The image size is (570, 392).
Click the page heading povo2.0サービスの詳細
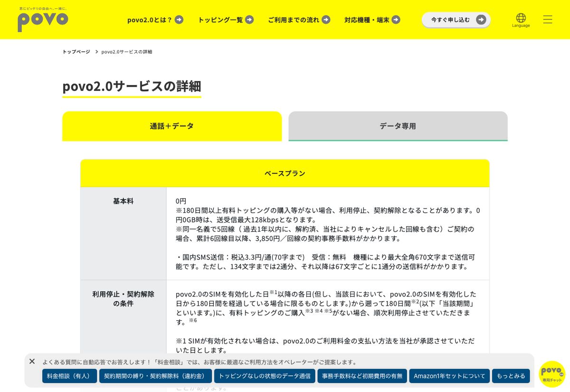pyautogui.click(x=132, y=86)
